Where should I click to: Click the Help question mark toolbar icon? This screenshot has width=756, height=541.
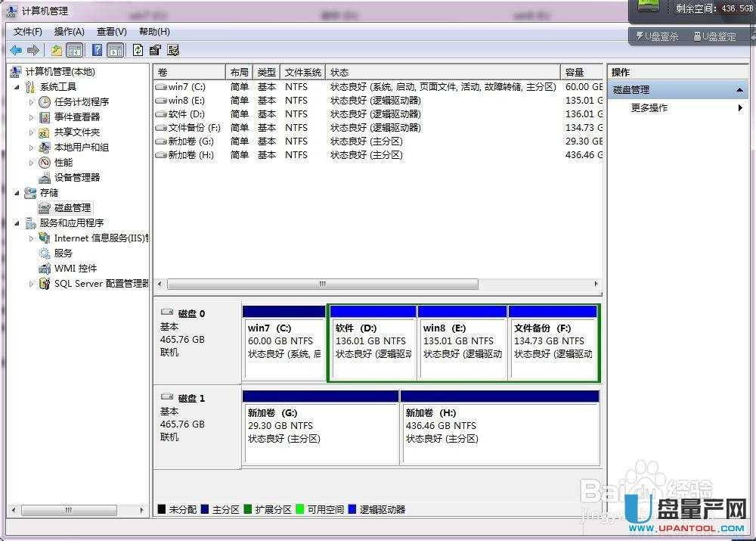pyautogui.click(x=97, y=50)
